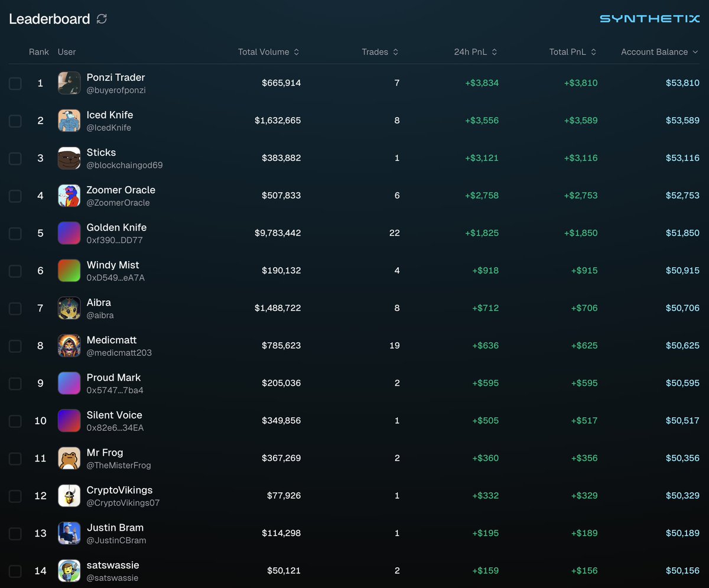
Task: Open the @IcedKnife handle link
Action: pos(109,128)
